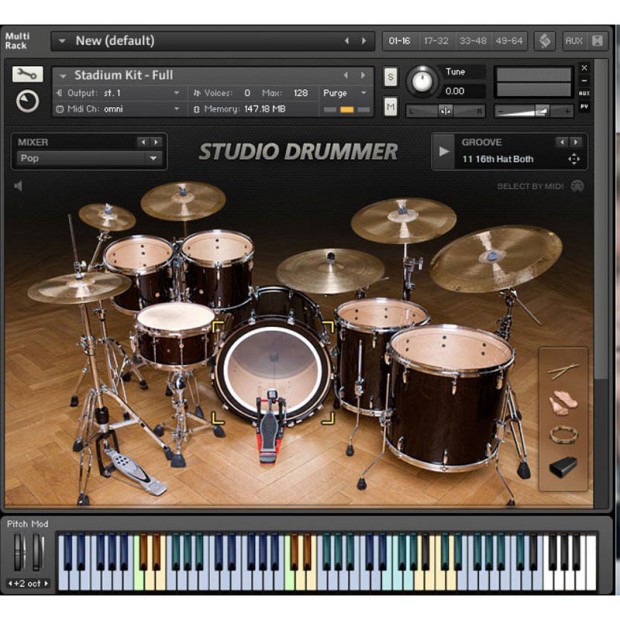Click the Tune knob
620x620 pixels.
point(422,81)
